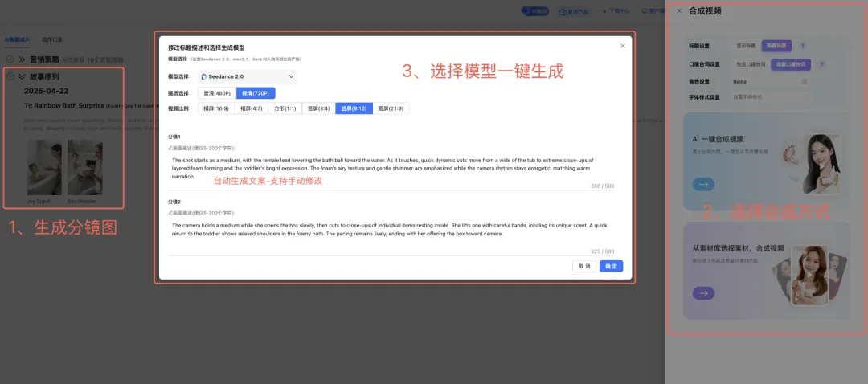Image resolution: width=868 pixels, height=384 pixels.
Task: Close the 合成视频 side panel
Action: tap(678, 10)
